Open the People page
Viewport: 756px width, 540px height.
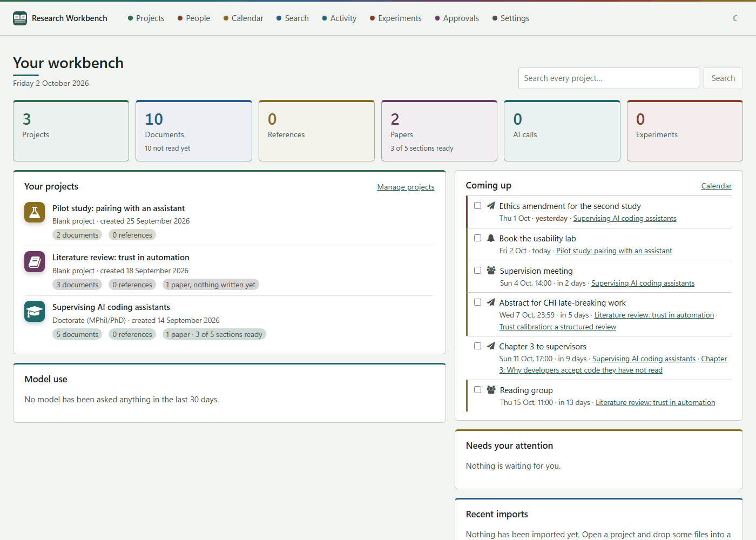[x=194, y=18]
